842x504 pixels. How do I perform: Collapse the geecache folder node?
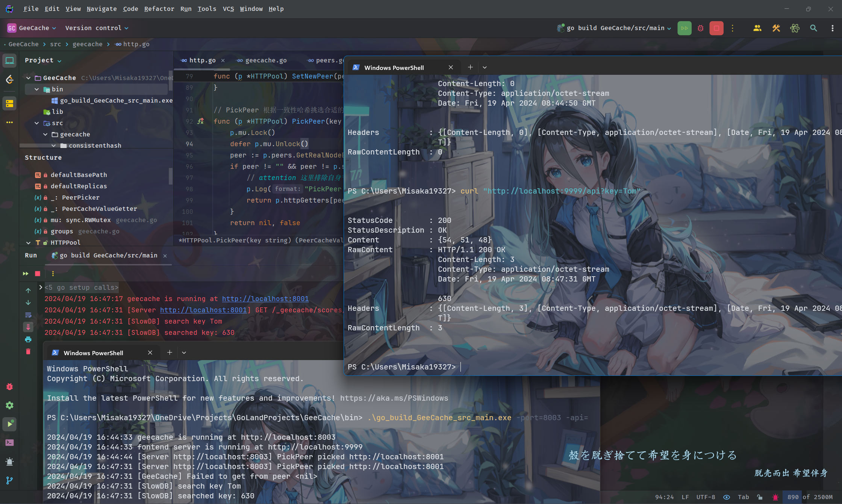pyautogui.click(x=45, y=134)
